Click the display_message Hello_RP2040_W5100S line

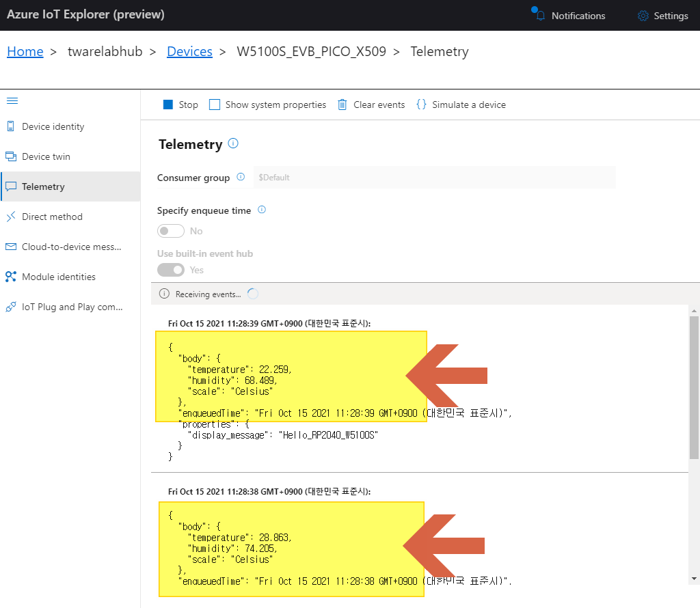[x=283, y=435]
